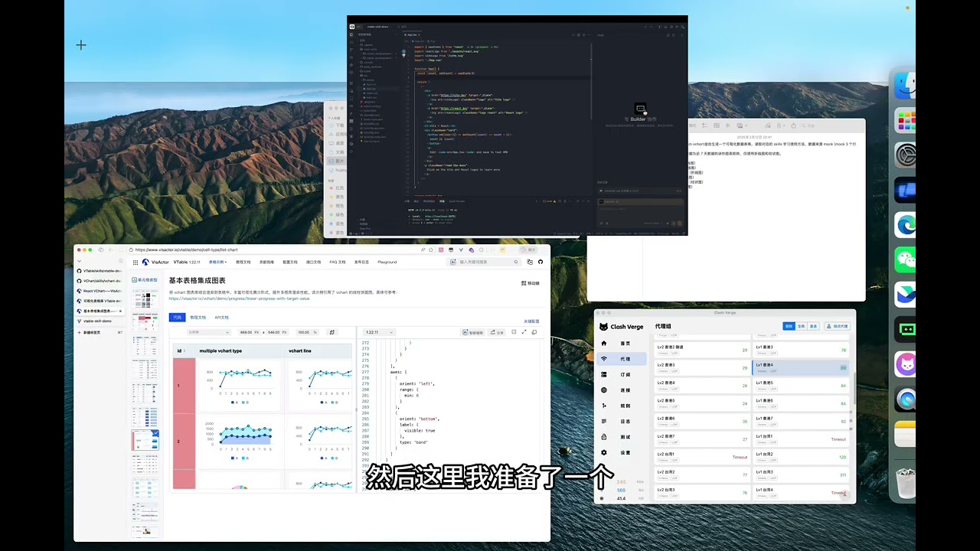Click the 分享 share button in the code toolbar
980x551 pixels.
497,332
